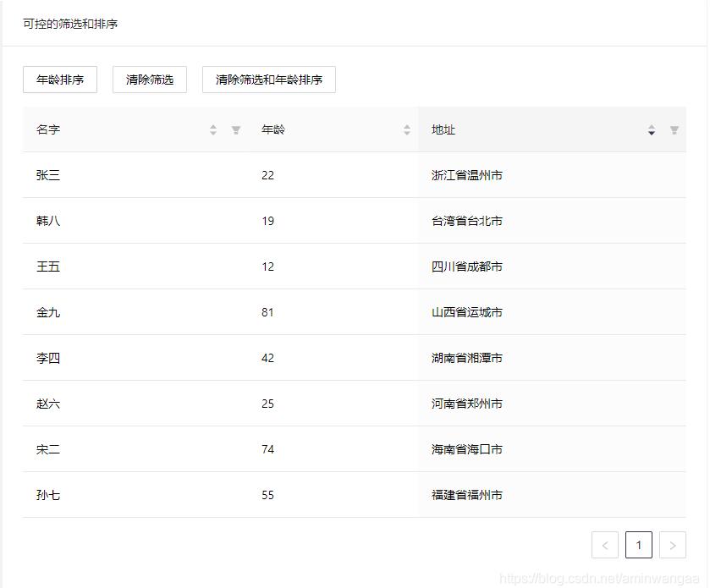Viewport: 710px width, 588px height.
Task: Click the 年龄排序 button
Action: tap(60, 80)
